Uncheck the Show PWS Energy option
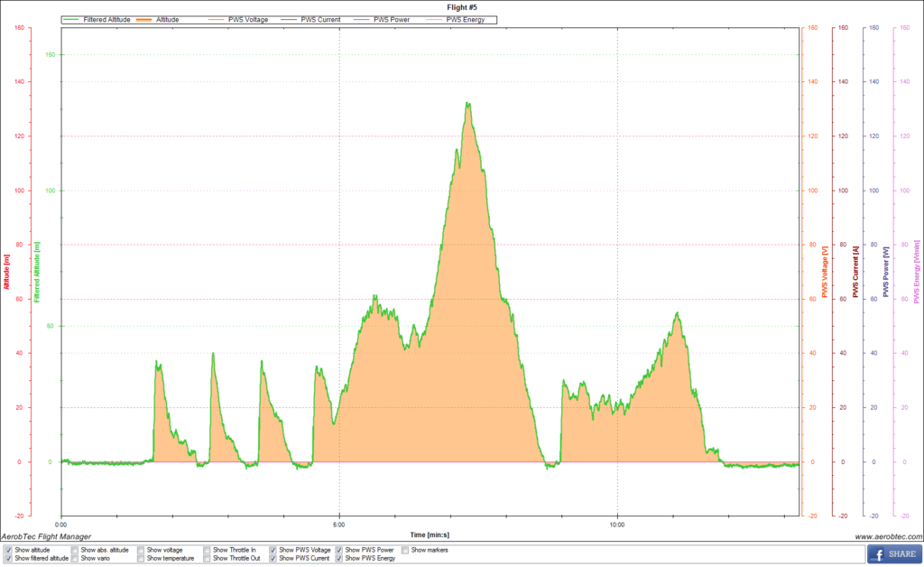The height and width of the screenshot is (567, 924). pyautogui.click(x=339, y=559)
